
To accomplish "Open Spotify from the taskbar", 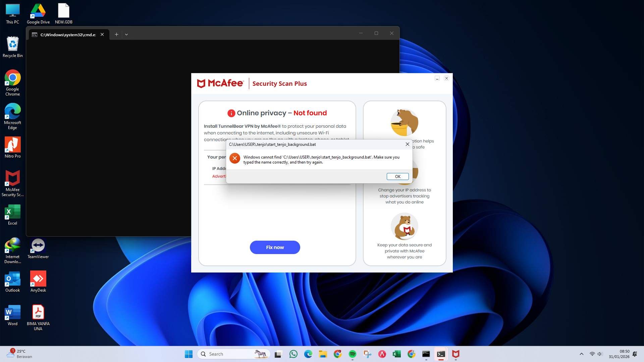I will click(x=352, y=354).
